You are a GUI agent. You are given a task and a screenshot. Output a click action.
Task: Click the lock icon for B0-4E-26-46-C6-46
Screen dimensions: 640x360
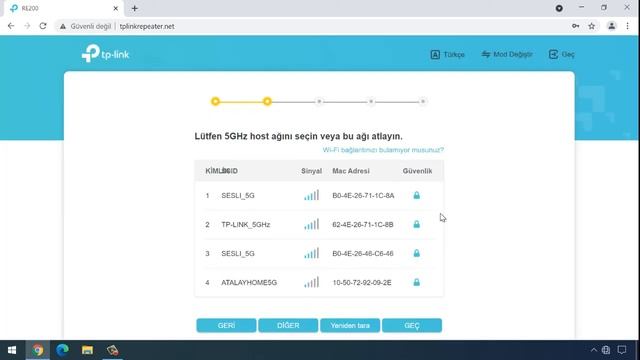(416, 253)
